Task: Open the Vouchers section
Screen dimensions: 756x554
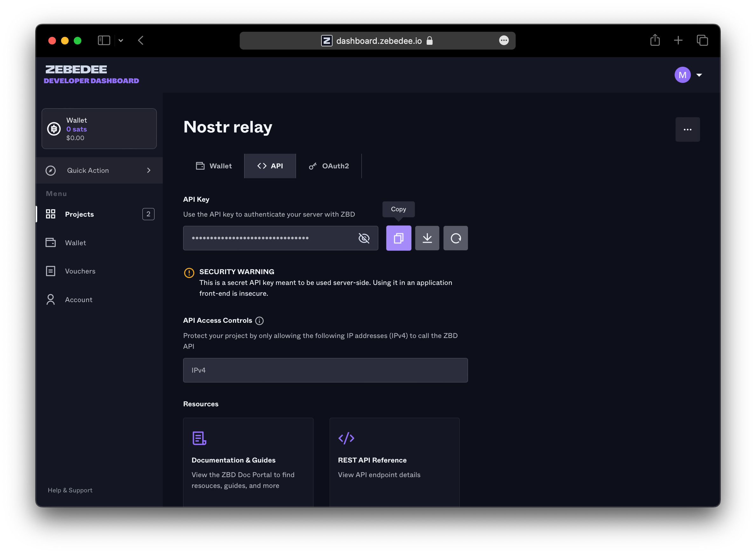Action: [80, 271]
